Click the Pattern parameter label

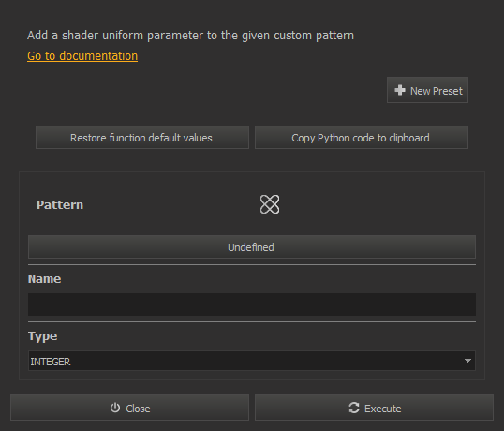[x=60, y=205]
